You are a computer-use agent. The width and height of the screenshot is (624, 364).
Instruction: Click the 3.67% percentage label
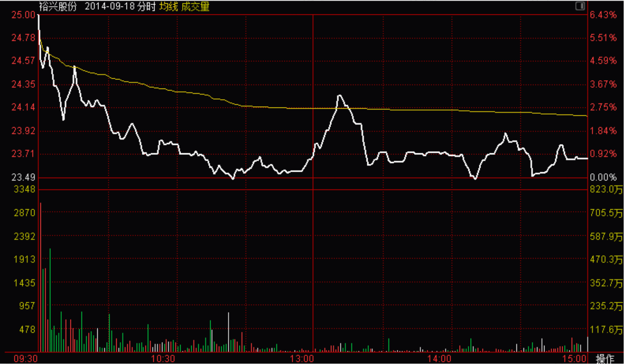[x=604, y=84]
